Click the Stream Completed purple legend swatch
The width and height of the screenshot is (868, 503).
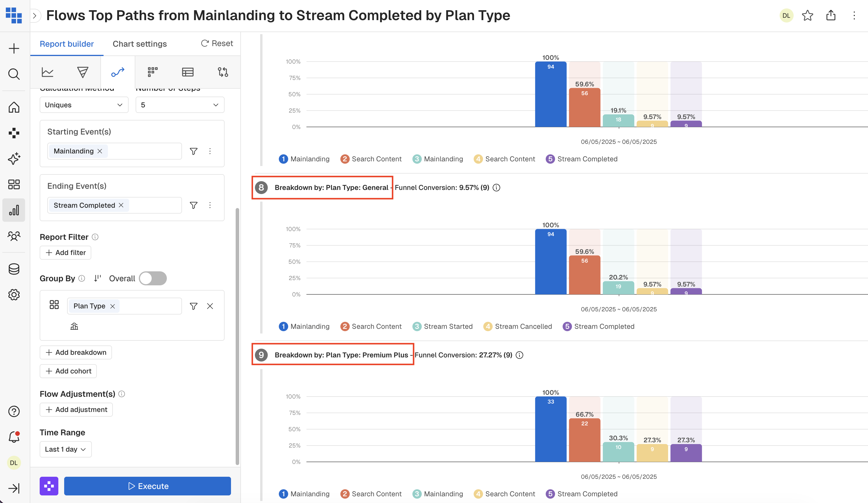pyautogui.click(x=550, y=159)
